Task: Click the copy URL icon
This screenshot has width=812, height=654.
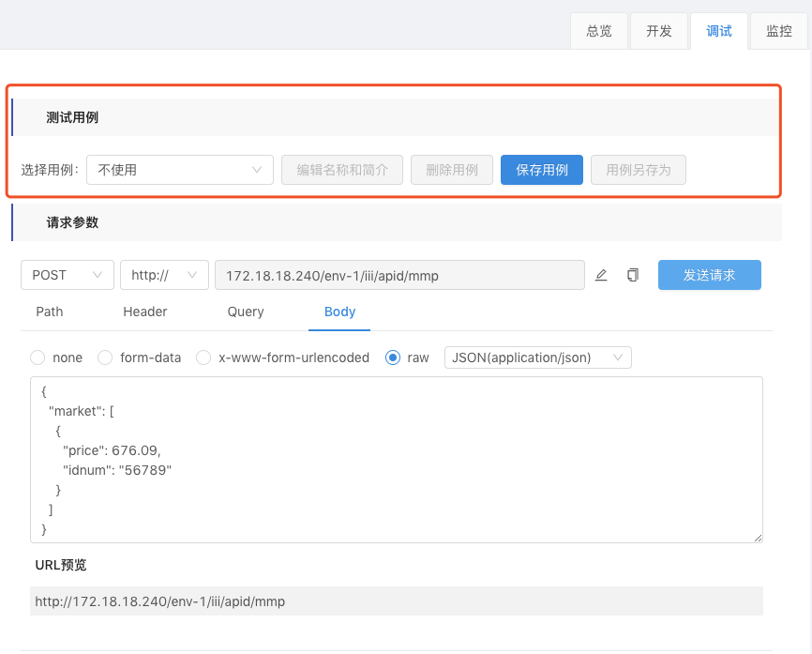Action: tap(633, 275)
